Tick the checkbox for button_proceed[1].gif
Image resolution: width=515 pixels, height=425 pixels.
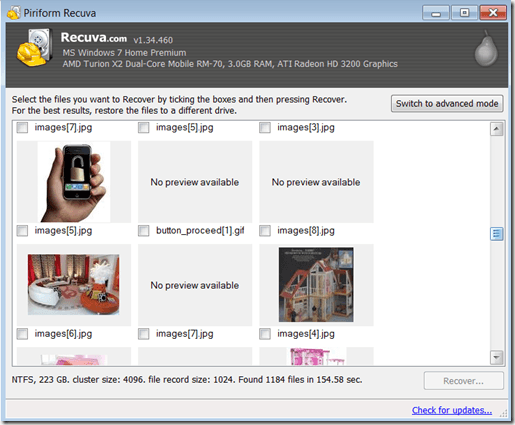point(144,231)
